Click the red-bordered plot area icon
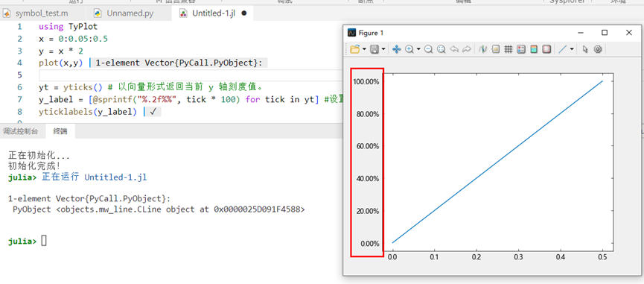The image size is (644, 284). 546,49
